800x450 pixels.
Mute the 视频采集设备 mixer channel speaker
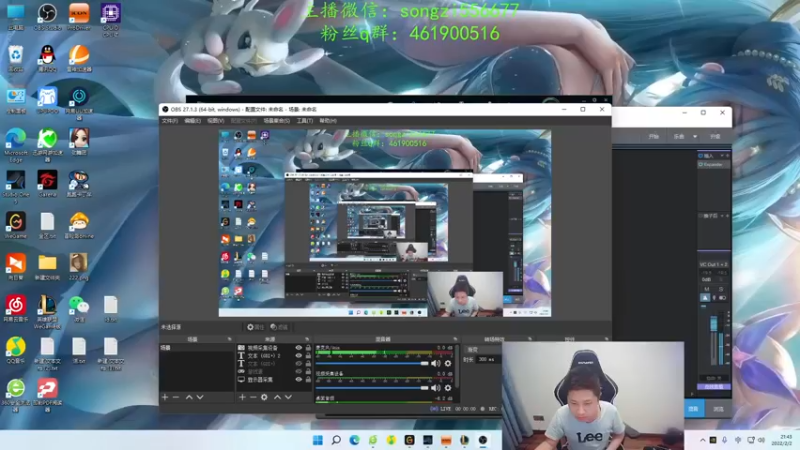435,388
